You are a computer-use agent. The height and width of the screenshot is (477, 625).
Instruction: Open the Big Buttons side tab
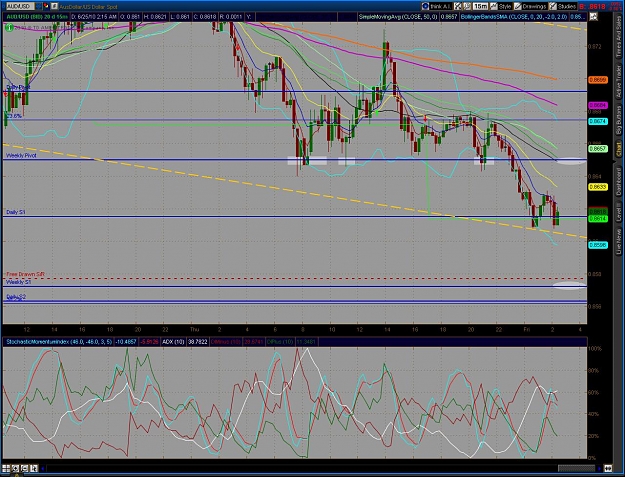click(619, 121)
